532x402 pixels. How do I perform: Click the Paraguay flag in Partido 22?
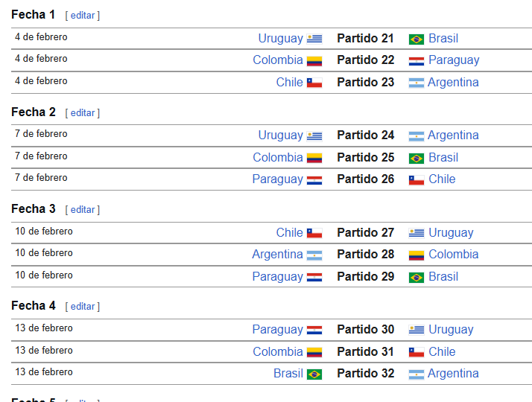(417, 60)
